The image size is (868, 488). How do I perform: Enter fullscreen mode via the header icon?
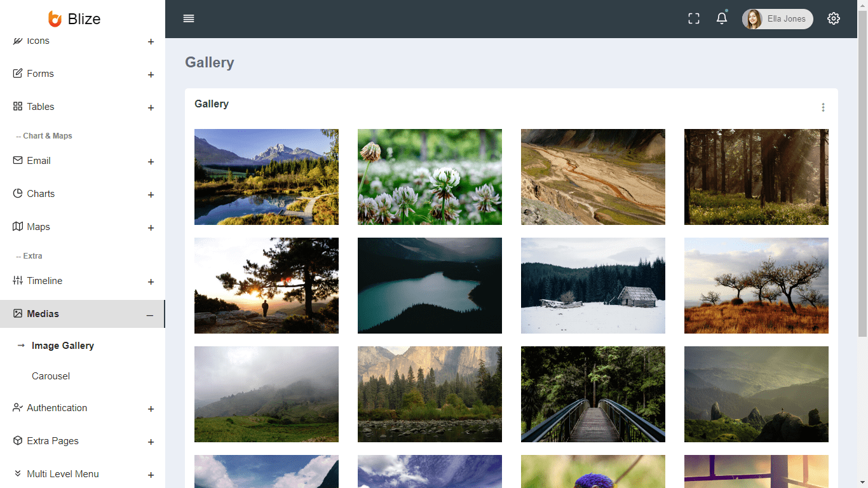694,19
